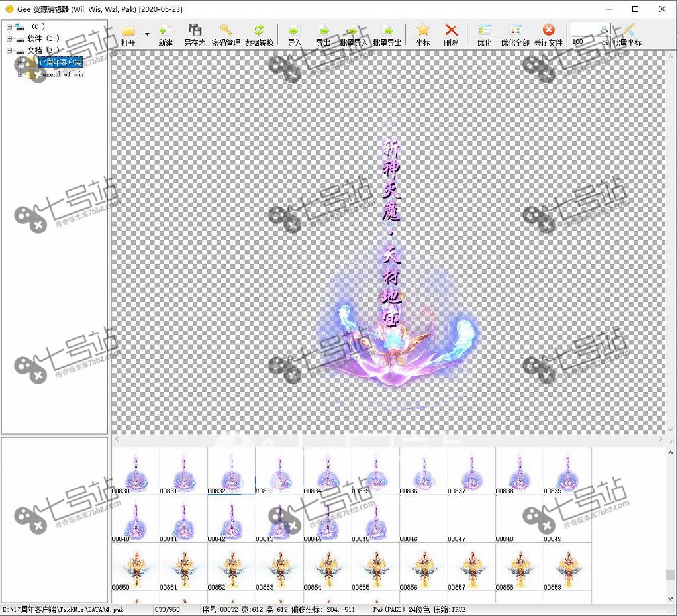The width and height of the screenshot is (678, 616).
Task: Open the dropdown arrow next to 打开
Action: [x=147, y=34]
